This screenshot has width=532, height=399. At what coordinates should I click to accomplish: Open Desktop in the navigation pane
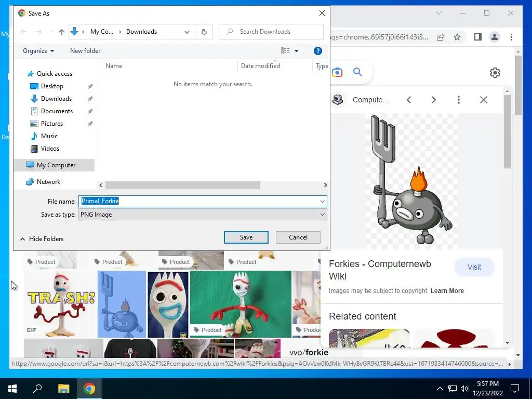(x=52, y=86)
